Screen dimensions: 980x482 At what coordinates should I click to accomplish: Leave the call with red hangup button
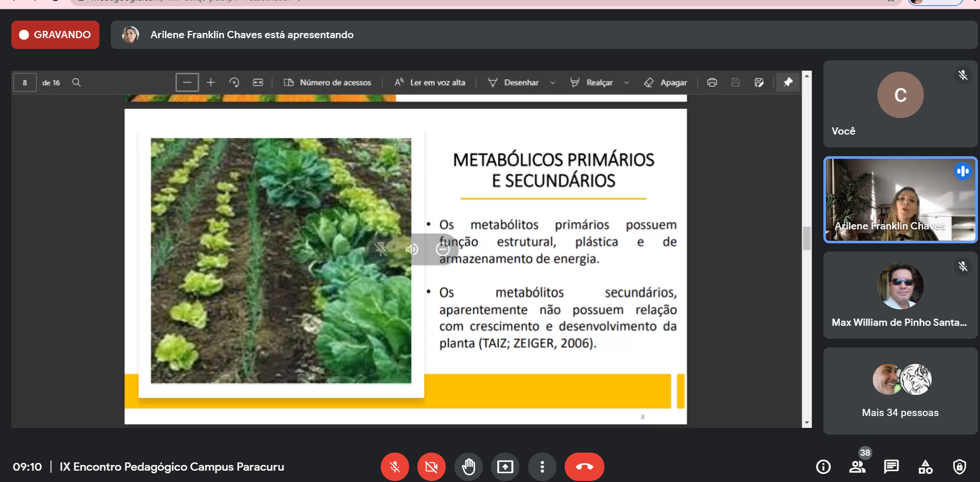pos(584,467)
